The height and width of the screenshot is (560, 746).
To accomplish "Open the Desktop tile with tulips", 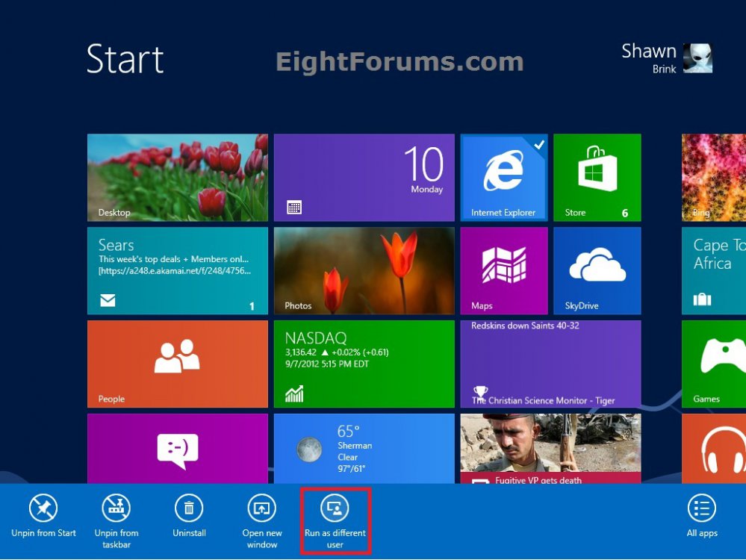I will click(x=177, y=178).
